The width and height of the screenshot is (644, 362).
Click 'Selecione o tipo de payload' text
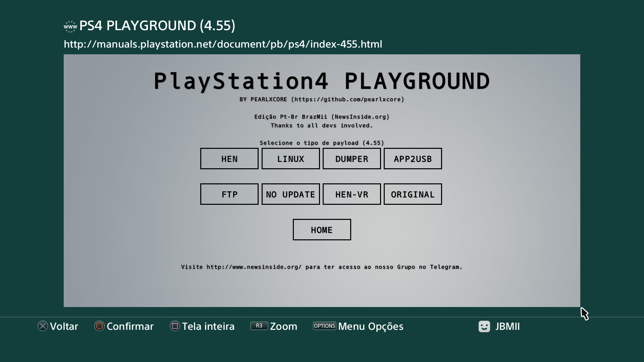322,143
